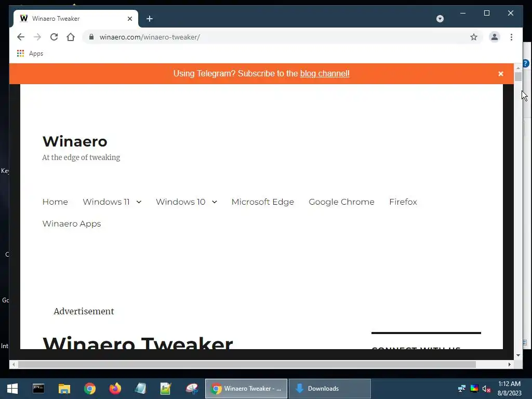The width and height of the screenshot is (532, 399).
Task: Expand the Windows 11 submenu chevron
Action: point(139,202)
